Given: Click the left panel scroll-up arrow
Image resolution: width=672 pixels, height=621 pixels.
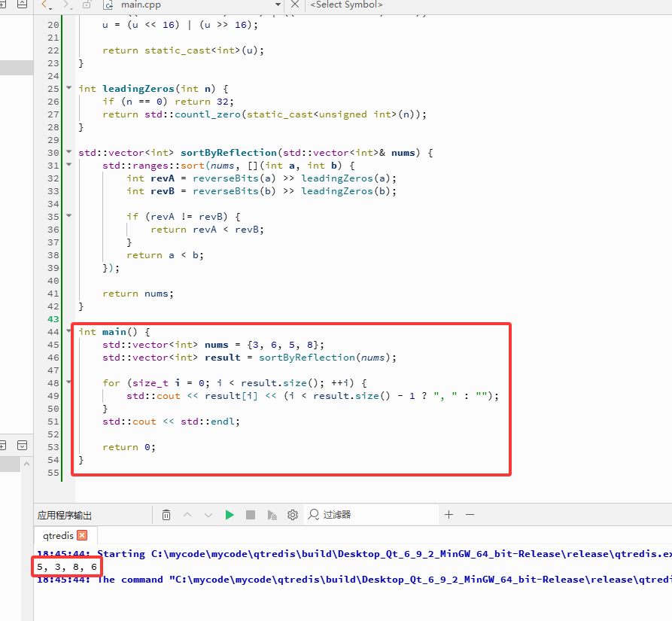Looking at the screenshot, I should pos(26,464).
